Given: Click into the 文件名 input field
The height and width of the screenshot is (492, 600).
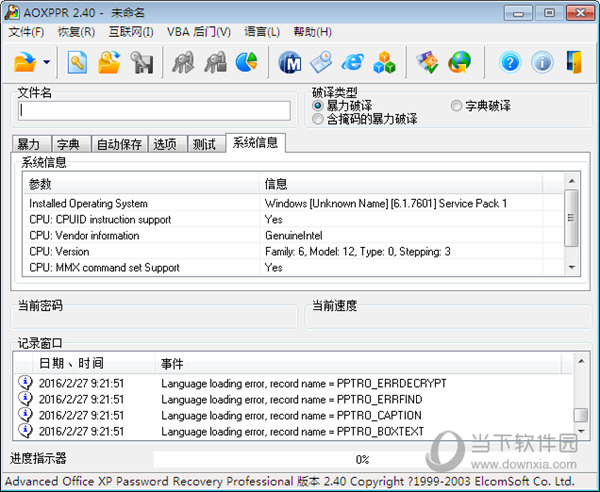Looking at the screenshot, I should (154, 111).
